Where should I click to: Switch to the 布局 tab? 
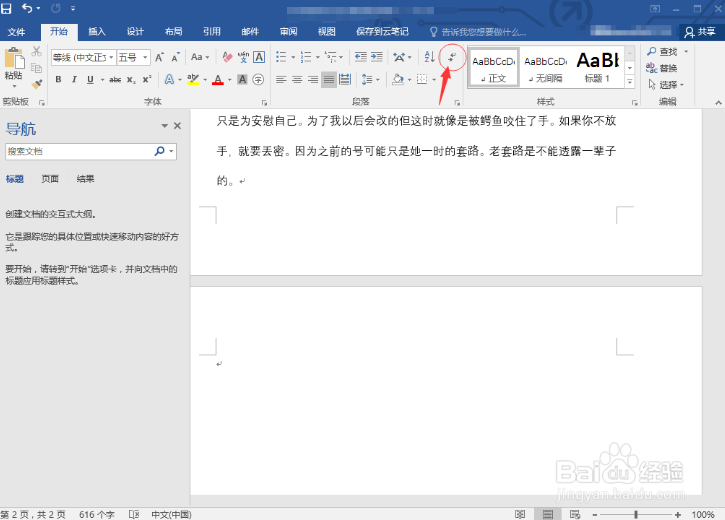173,31
